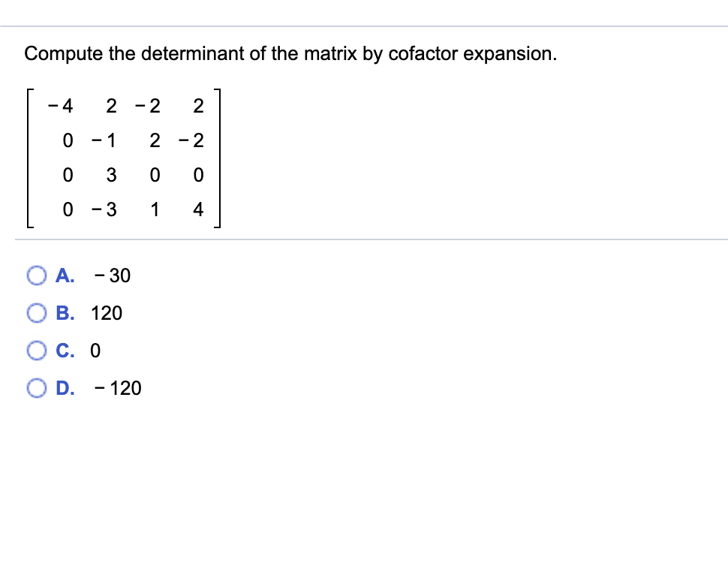The height and width of the screenshot is (578, 728).
Task: Click the answer value 0 next to option C
Action: point(95,351)
